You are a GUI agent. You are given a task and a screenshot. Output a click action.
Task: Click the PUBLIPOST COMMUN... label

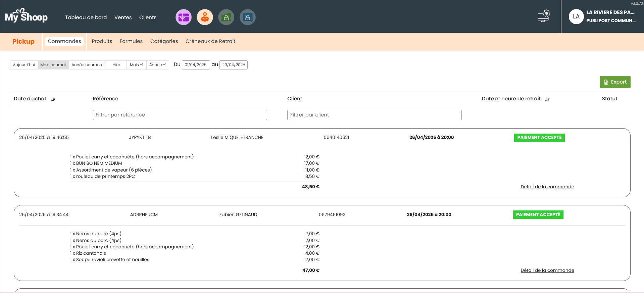(611, 20)
